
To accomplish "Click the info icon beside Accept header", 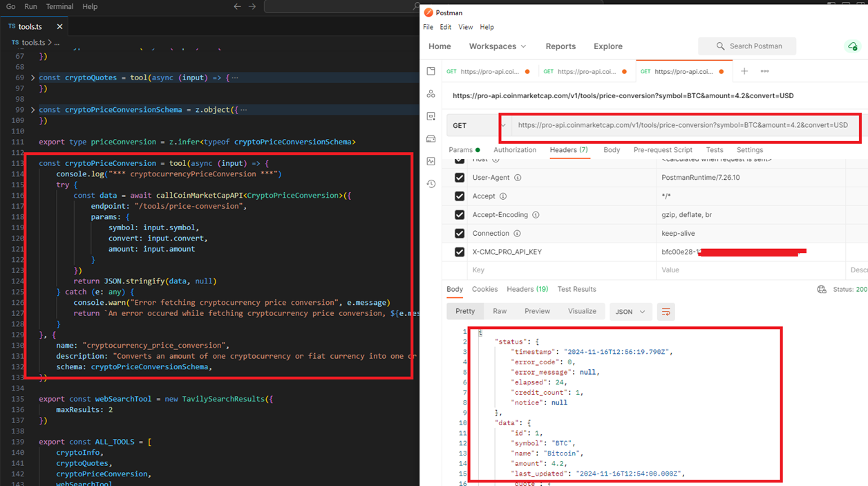I will point(502,196).
